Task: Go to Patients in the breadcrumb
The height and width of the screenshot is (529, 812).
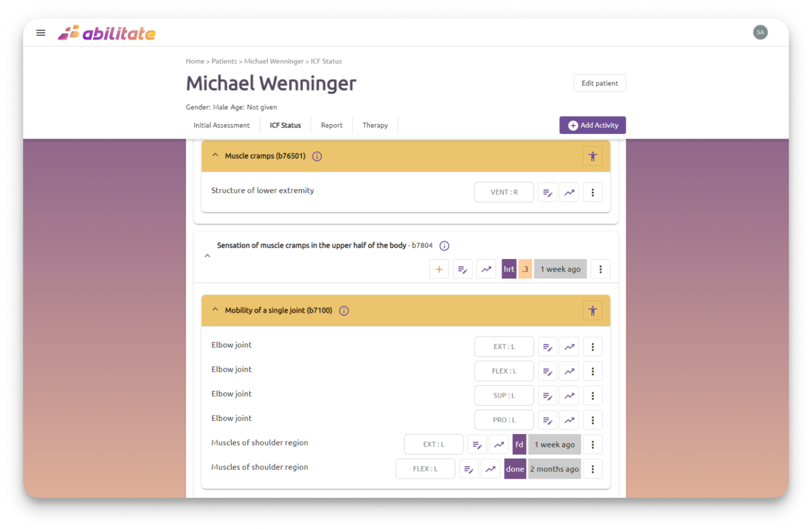Action: pyautogui.click(x=224, y=61)
